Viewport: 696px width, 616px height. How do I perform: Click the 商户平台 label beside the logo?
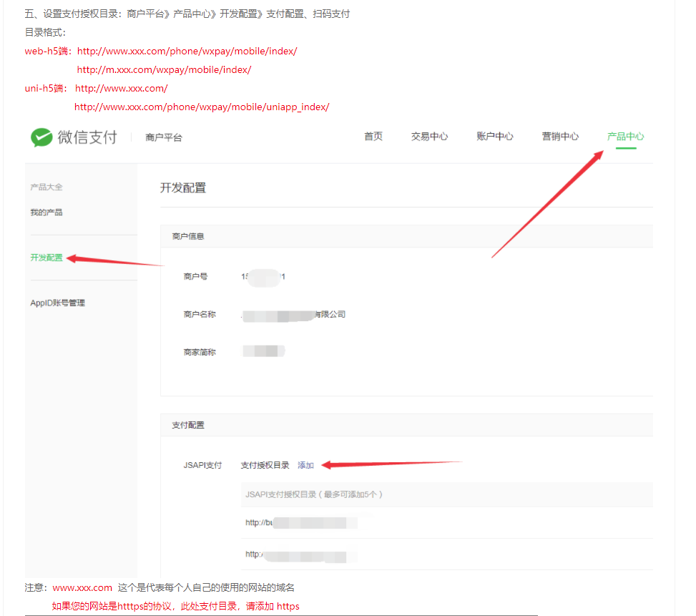[163, 137]
